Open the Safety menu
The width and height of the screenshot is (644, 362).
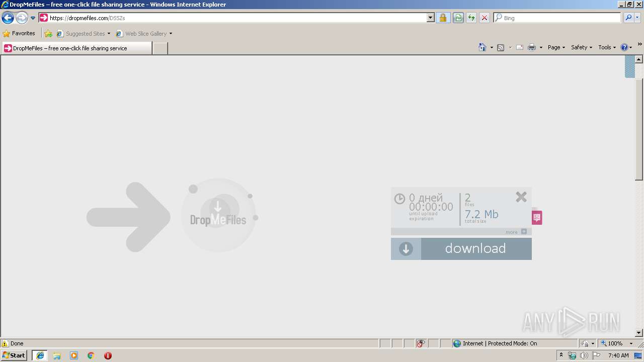coord(582,47)
